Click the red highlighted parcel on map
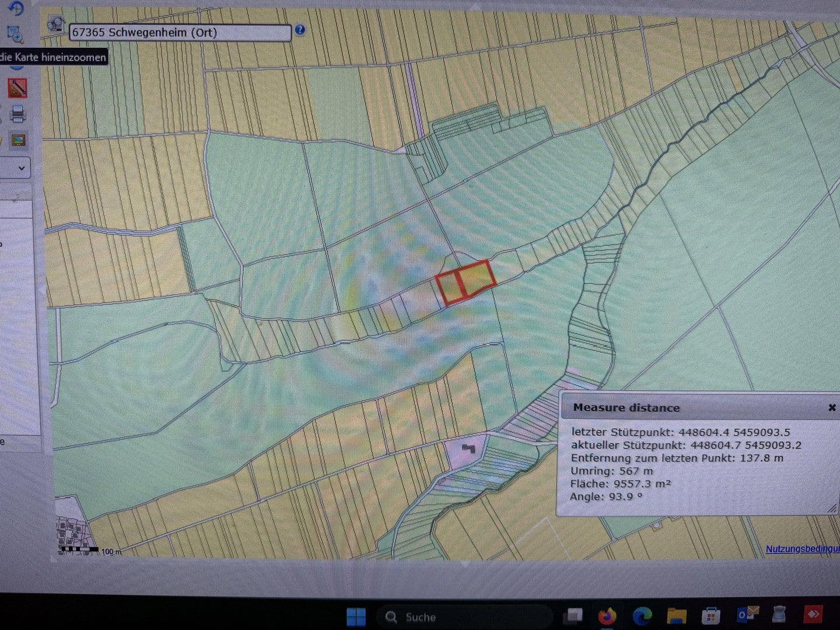 (466, 282)
